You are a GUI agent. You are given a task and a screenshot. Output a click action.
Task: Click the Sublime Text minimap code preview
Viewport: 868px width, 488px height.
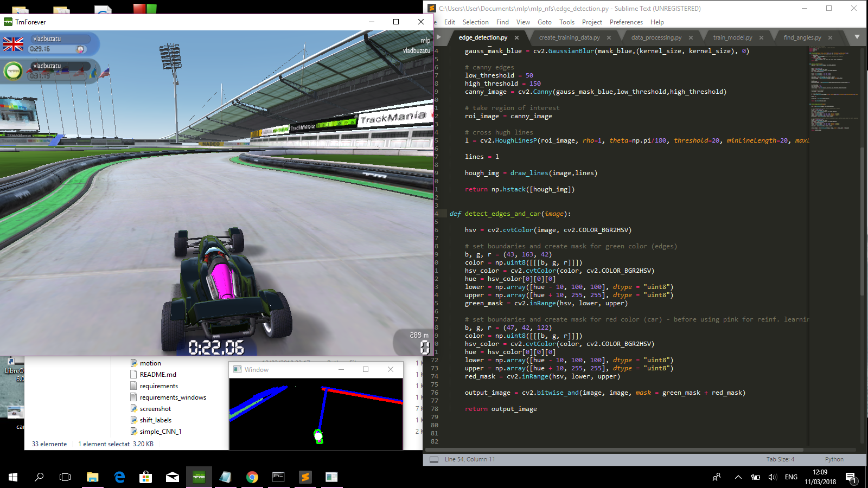pos(834,89)
